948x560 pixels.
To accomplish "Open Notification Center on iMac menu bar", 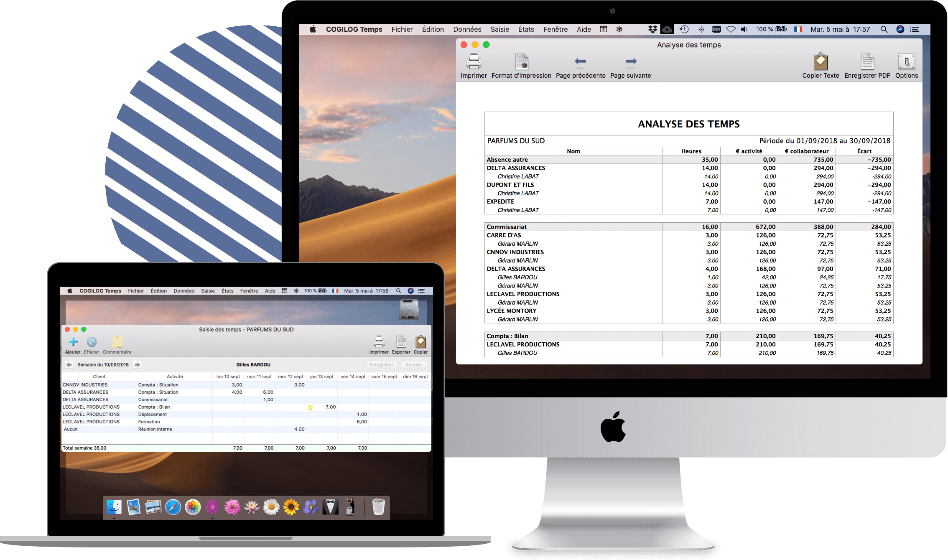I will point(915,29).
